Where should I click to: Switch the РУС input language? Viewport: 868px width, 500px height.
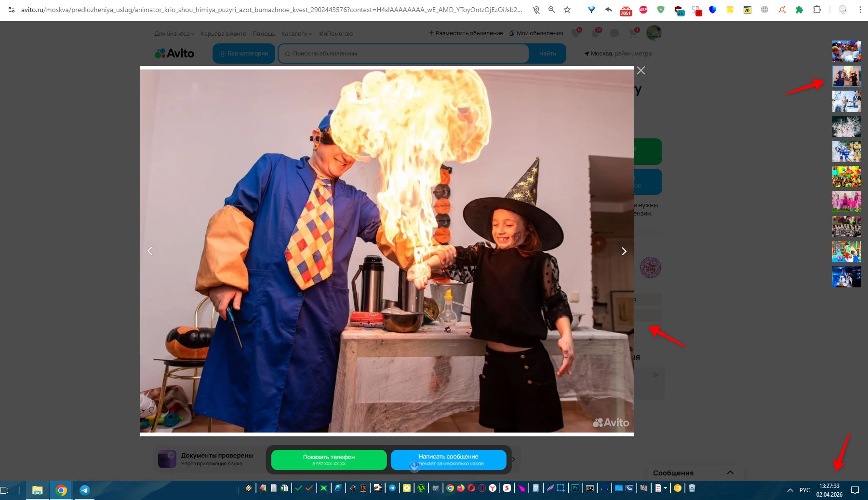pyautogui.click(x=805, y=490)
